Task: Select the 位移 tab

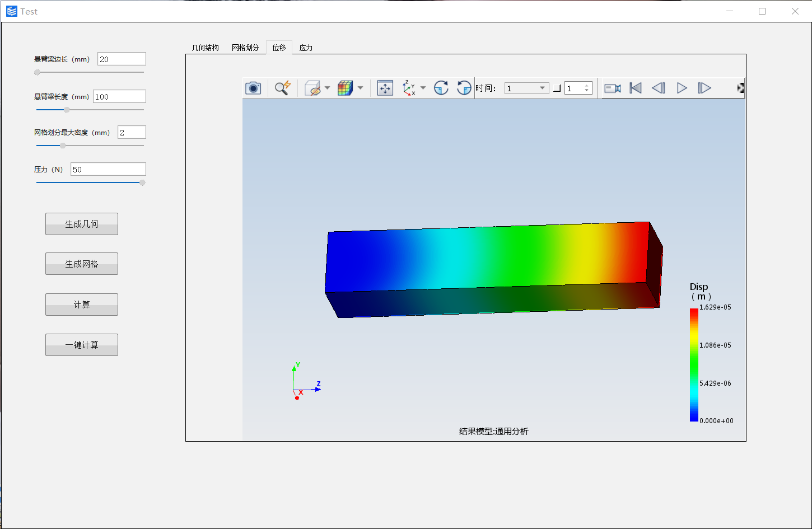Action: [279, 47]
